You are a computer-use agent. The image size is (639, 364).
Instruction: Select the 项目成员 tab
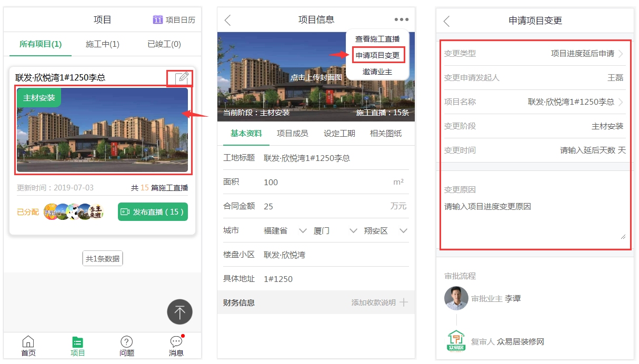[292, 134]
